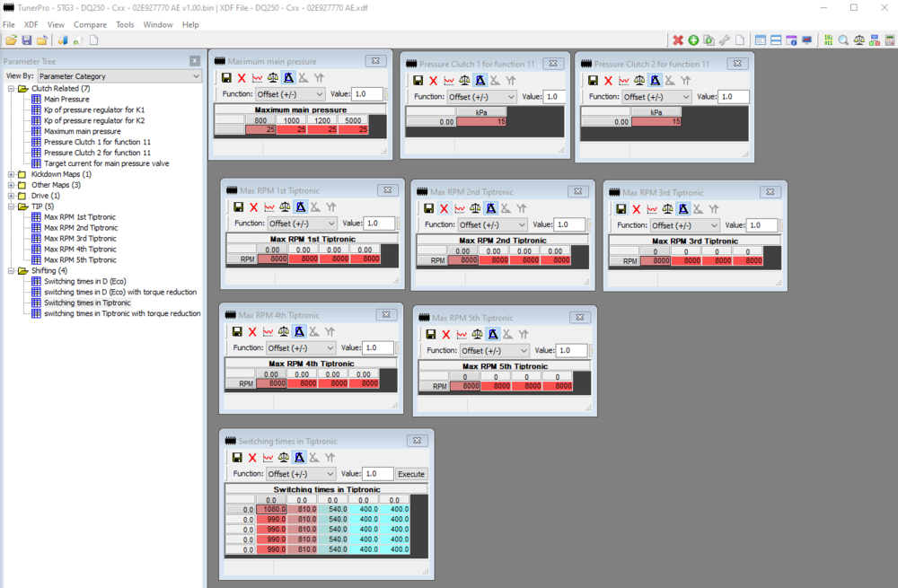Save changes in the Switching times in Tiptronic editor

click(x=238, y=457)
